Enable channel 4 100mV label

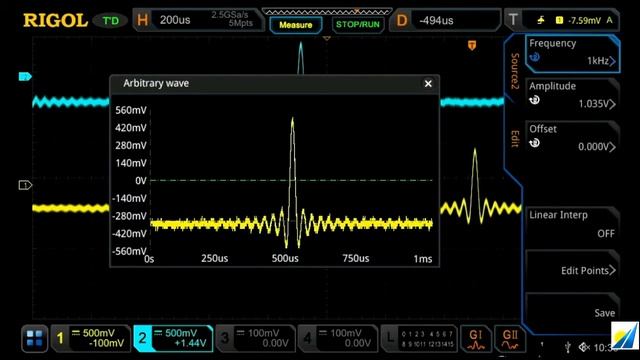pos(345,333)
